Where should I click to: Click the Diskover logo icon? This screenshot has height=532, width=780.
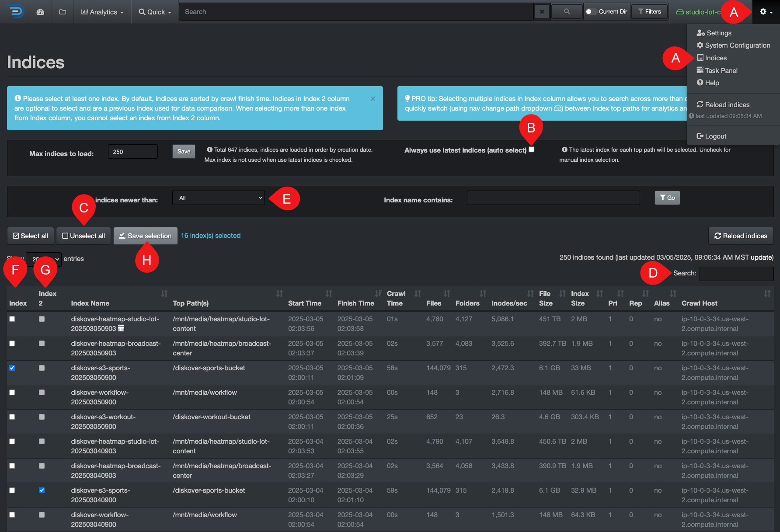coord(16,12)
